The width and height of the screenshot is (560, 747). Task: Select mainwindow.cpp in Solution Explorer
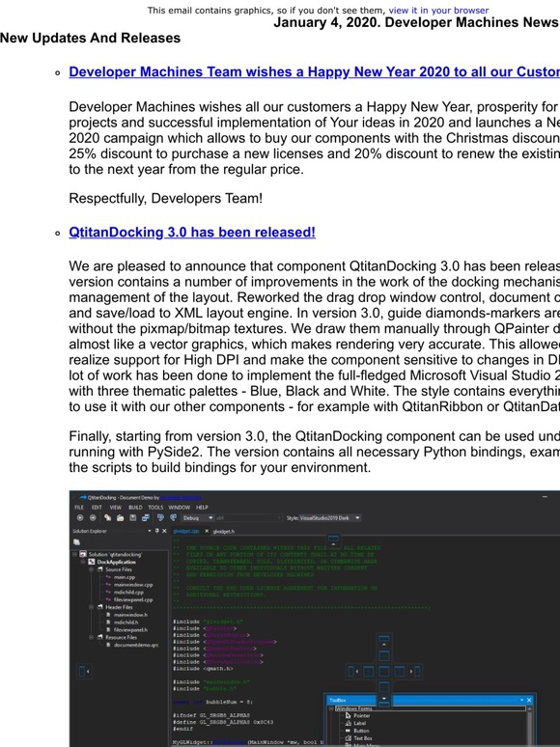pos(133,585)
